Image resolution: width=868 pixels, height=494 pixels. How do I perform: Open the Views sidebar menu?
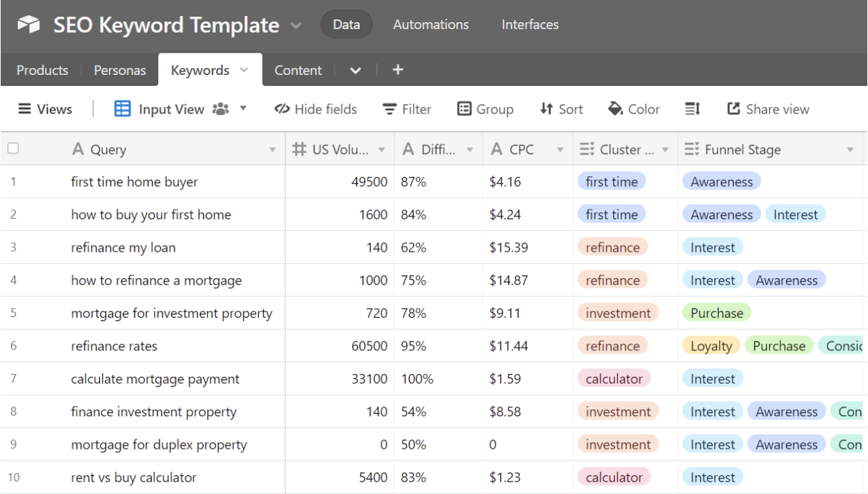[x=46, y=109]
